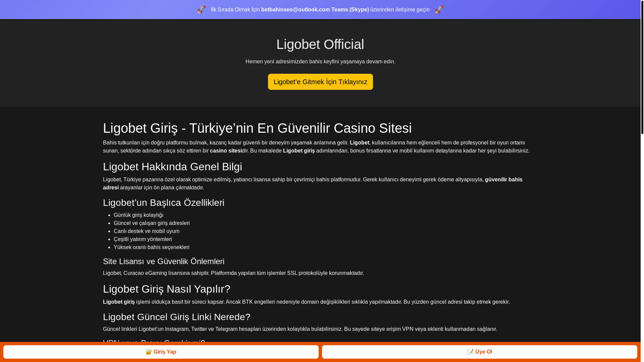Click bold "güvenilir bahis adresi" text
The height and width of the screenshot is (362, 644).
coord(504,179)
